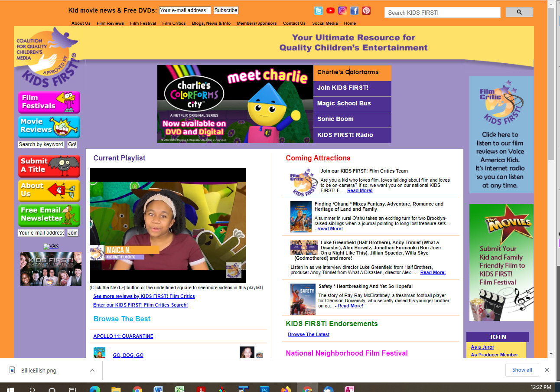Image resolution: width=560 pixels, height=392 pixels.
Task: Go to Home in top menu
Action: (350, 23)
